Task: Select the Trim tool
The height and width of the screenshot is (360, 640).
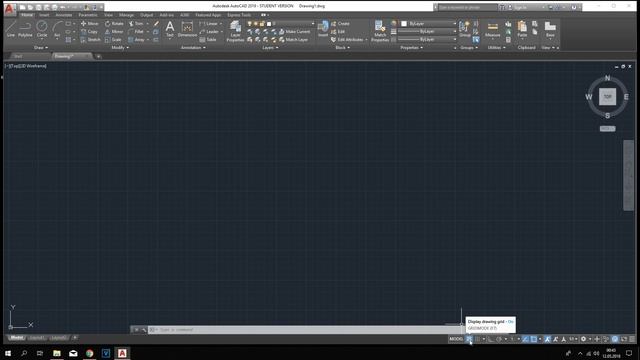Action: (136, 24)
